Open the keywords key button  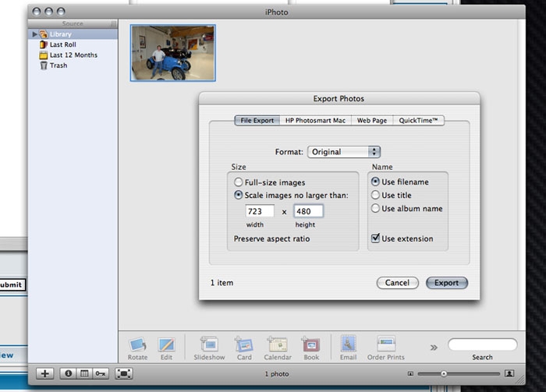click(x=101, y=373)
